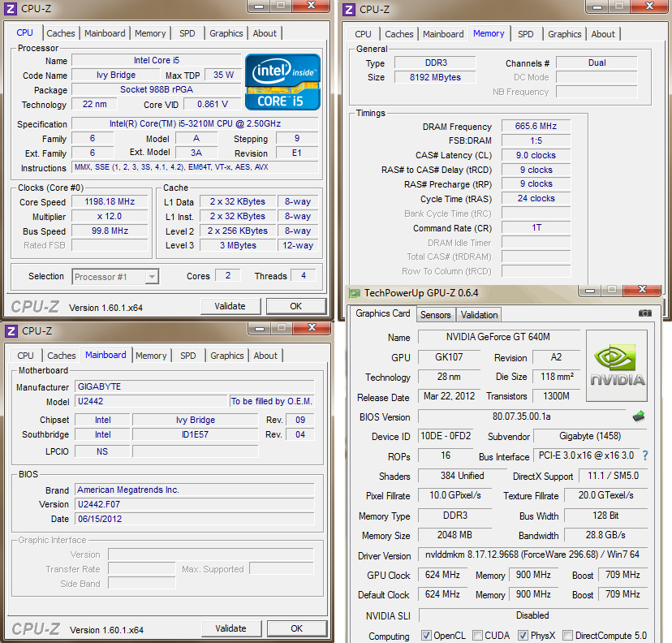Toggle the DirectCompute 5.0 checkbox
This screenshot has height=643, width=672.
[x=567, y=635]
